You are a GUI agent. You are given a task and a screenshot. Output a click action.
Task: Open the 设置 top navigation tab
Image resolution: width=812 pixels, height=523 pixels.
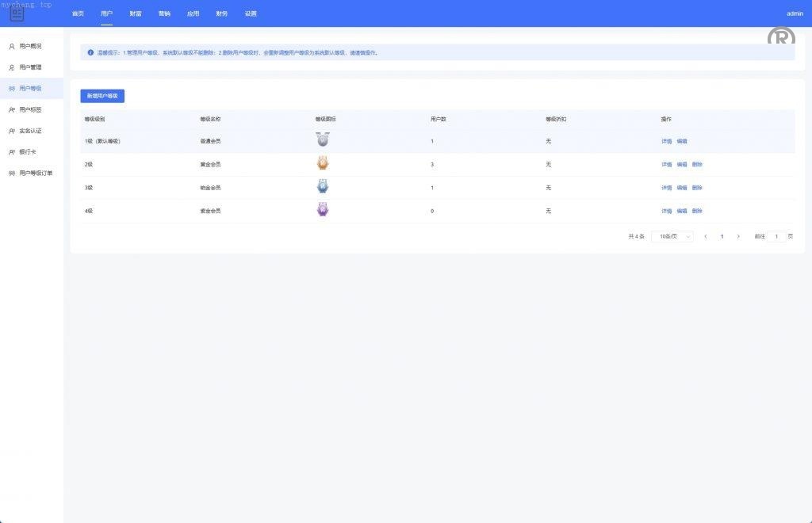(251, 13)
